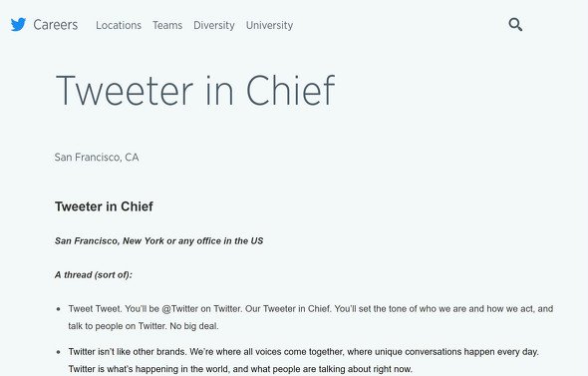The image size is (588, 376).
Task: Click the 'San Francisco, New York or any office' line
Action: click(x=159, y=241)
